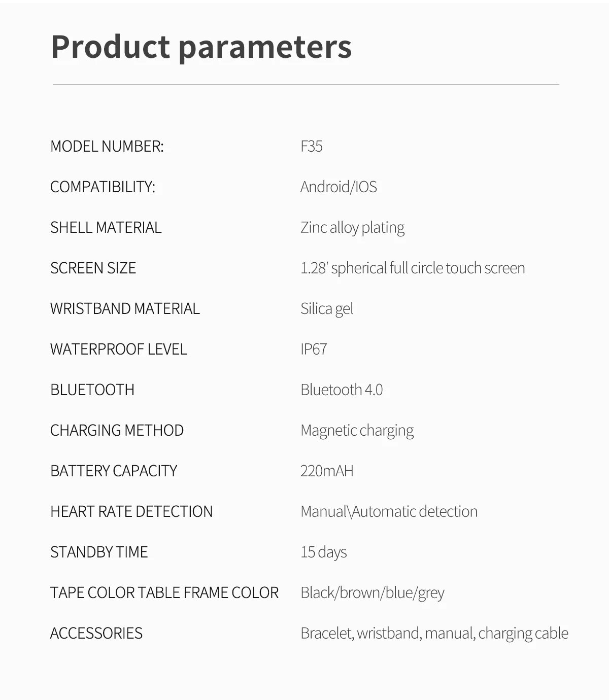Click the Product parameters heading

[201, 47]
